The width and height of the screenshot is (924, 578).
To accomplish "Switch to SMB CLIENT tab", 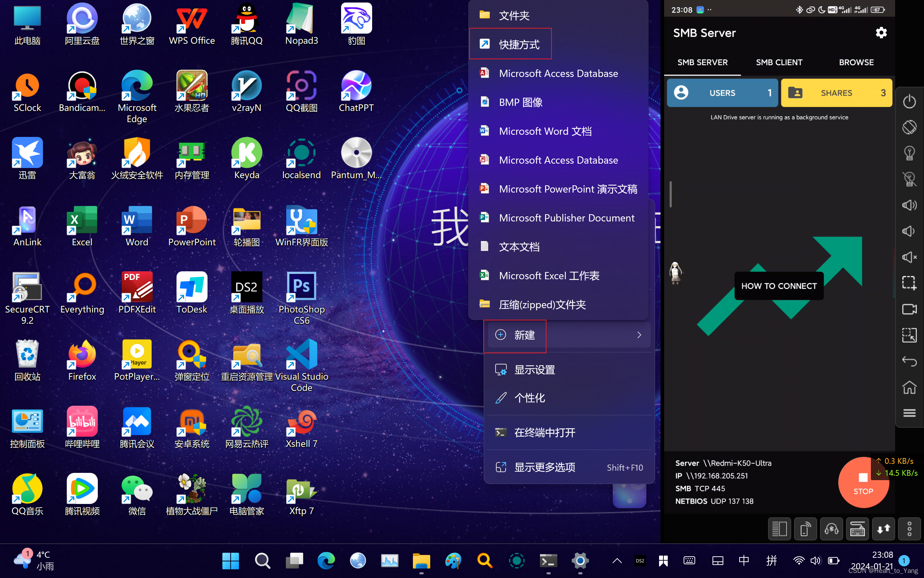I will coord(779,62).
